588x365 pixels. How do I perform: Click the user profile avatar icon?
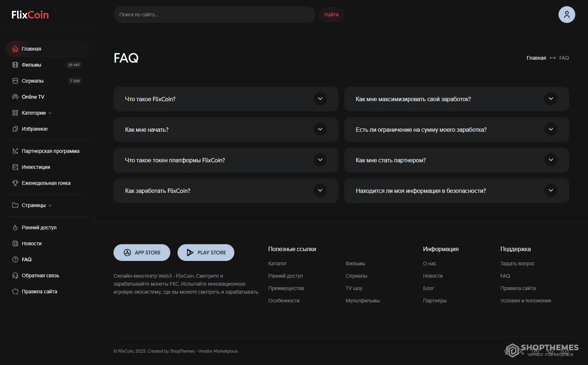click(567, 15)
